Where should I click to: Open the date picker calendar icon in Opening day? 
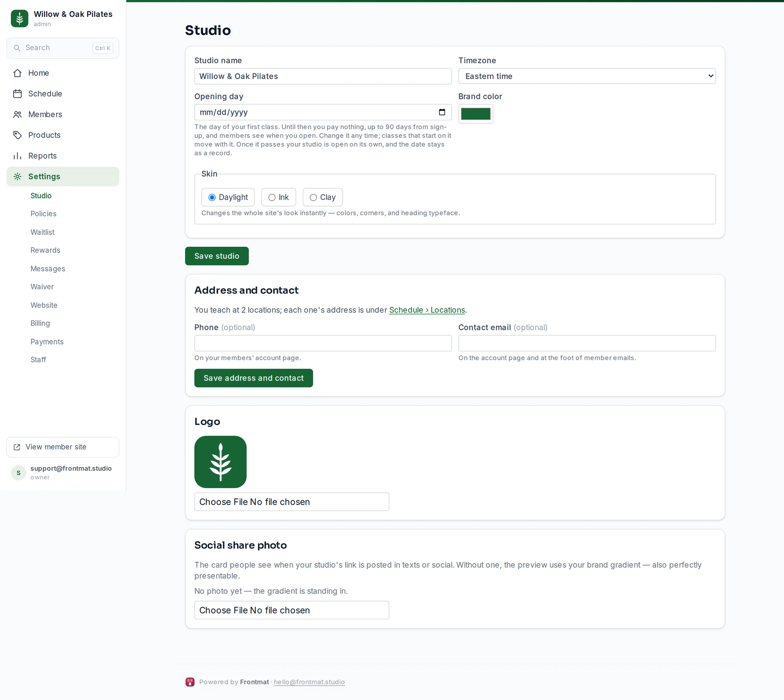442,112
